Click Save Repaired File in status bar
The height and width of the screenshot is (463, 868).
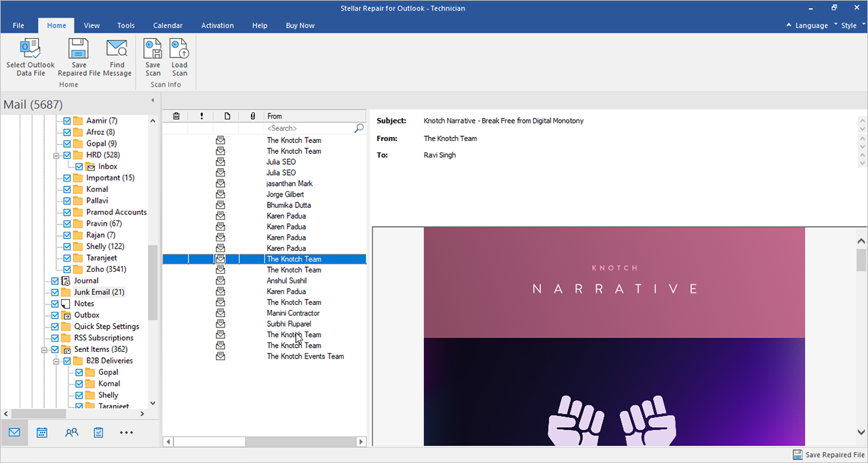[x=829, y=455]
